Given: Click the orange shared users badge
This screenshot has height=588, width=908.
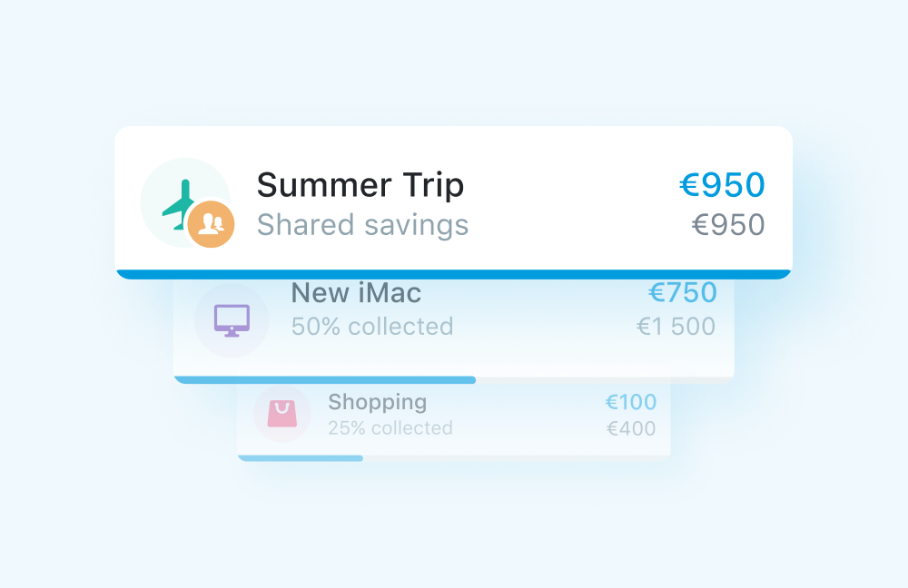Looking at the screenshot, I should click(211, 223).
